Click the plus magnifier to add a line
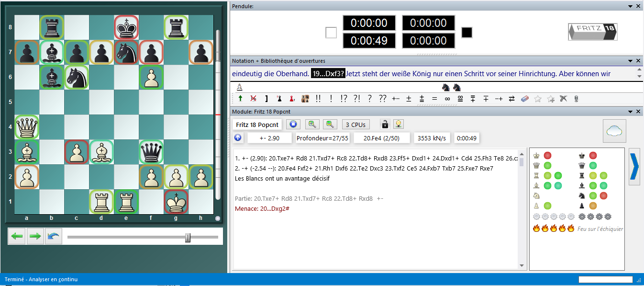The width and height of the screenshot is (644, 286). [312, 125]
